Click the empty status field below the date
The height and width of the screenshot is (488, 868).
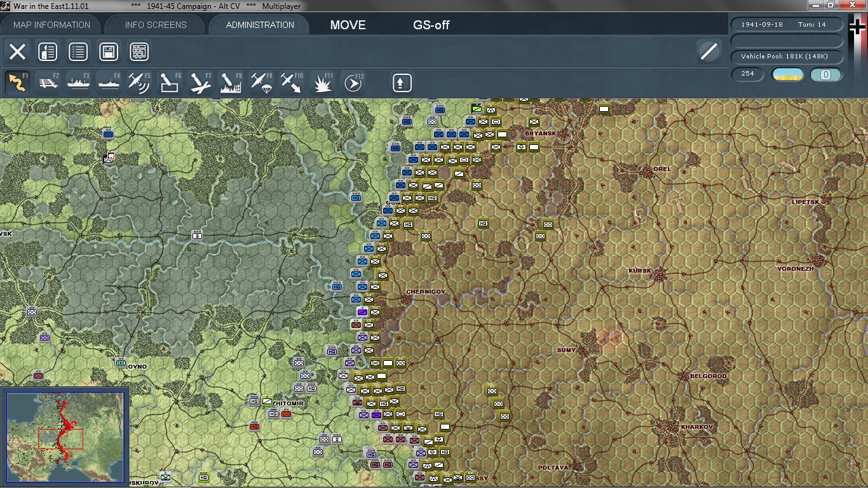click(787, 41)
